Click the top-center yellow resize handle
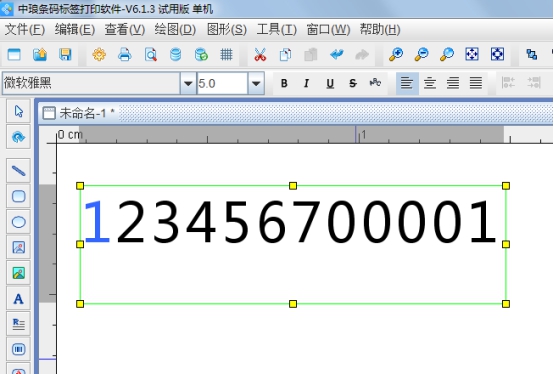Viewport: 554px width, 374px height. 293,186
